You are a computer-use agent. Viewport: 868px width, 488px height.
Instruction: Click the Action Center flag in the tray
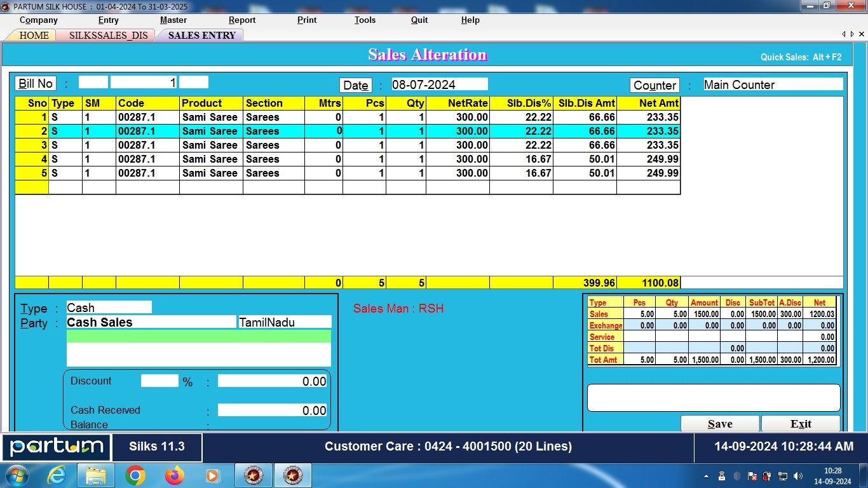(x=752, y=476)
